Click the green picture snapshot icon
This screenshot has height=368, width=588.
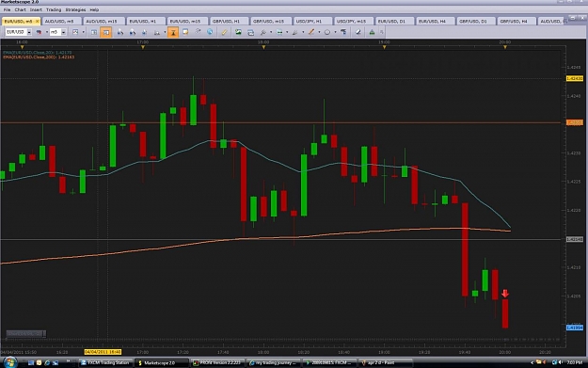pyautogui.click(x=238, y=32)
